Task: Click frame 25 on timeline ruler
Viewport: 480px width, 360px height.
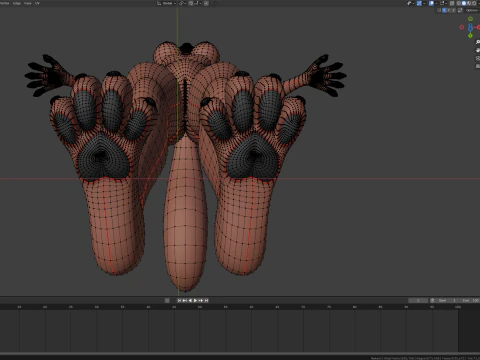Action: (x=71, y=307)
